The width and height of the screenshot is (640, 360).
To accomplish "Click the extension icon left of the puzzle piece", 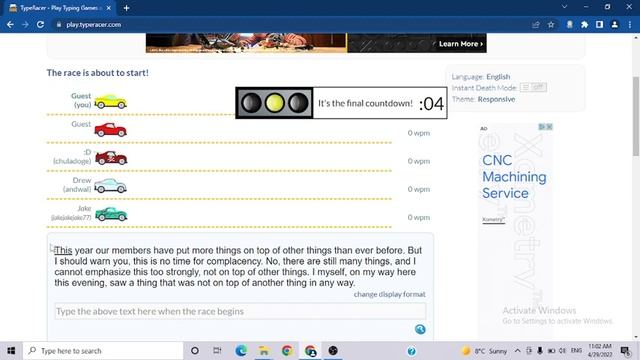I will [569, 24].
